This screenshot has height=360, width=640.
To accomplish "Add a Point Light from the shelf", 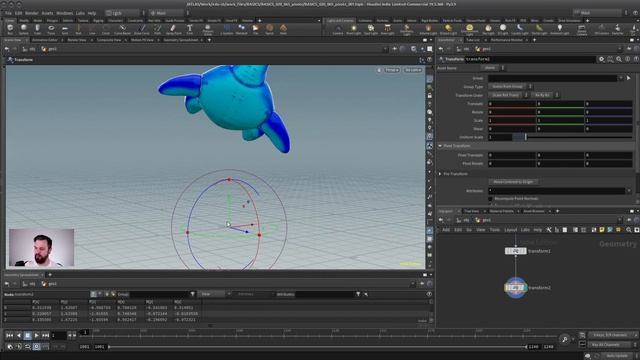I will [x=353, y=29].
